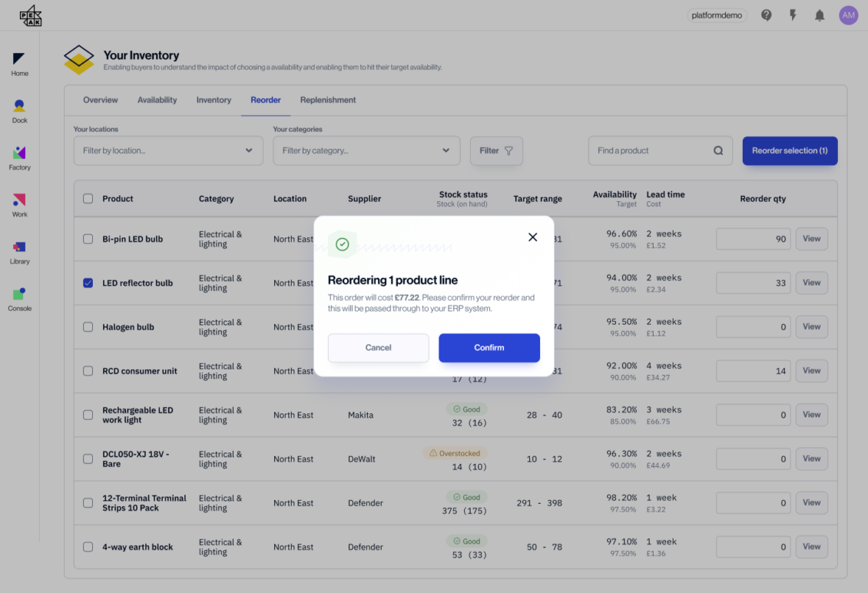Uncheck the LED reflector bulb checkbox

click(x=88, y=283)
